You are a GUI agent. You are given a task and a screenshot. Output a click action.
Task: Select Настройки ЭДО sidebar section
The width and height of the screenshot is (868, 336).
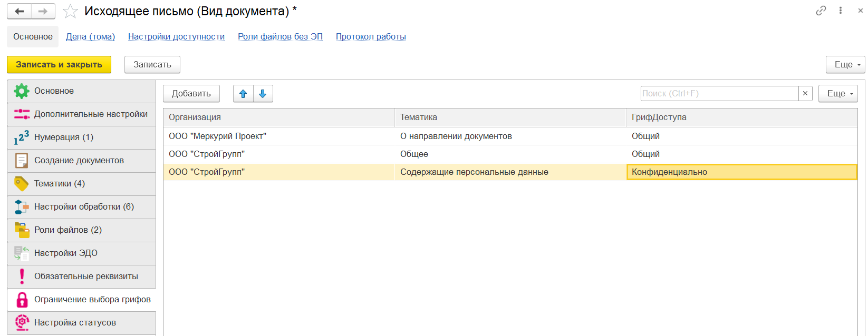pyautogui.click(x=82, y=253)
